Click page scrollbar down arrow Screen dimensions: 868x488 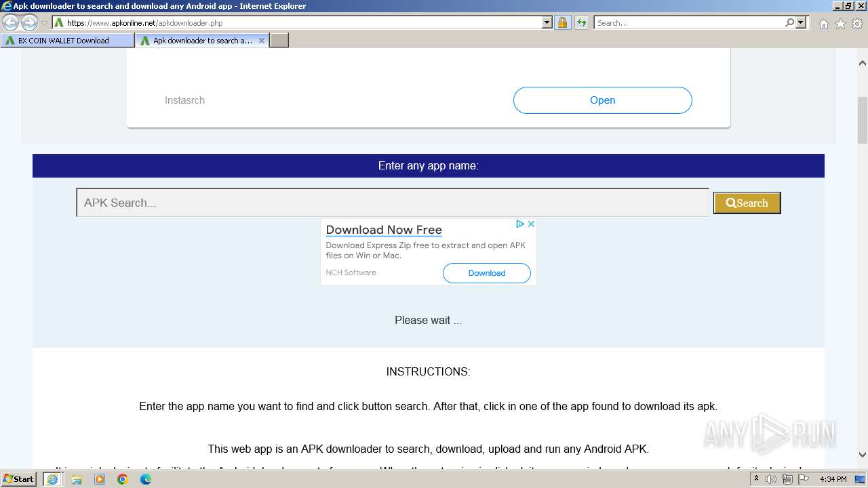point(863,455)
